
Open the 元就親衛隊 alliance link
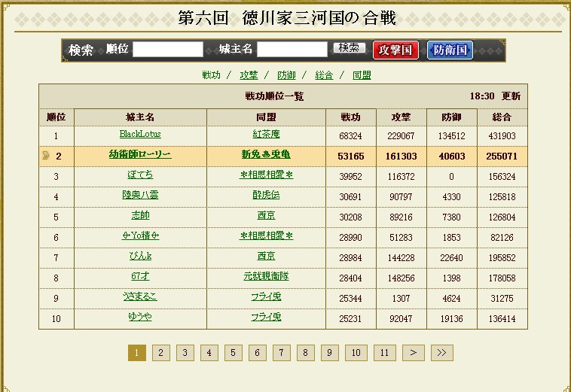click(266, 276)
